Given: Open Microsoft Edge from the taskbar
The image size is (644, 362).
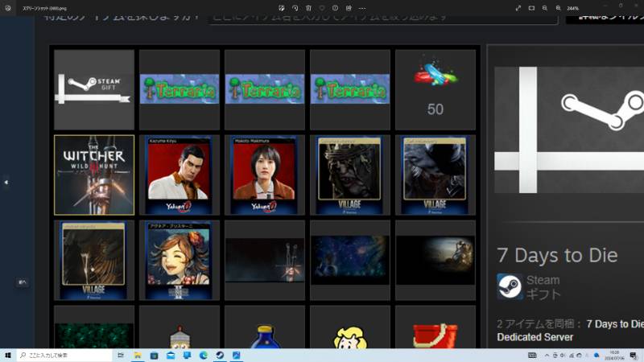Looking at the screenshot, I should pyautogui.click(x=204, y=355).
